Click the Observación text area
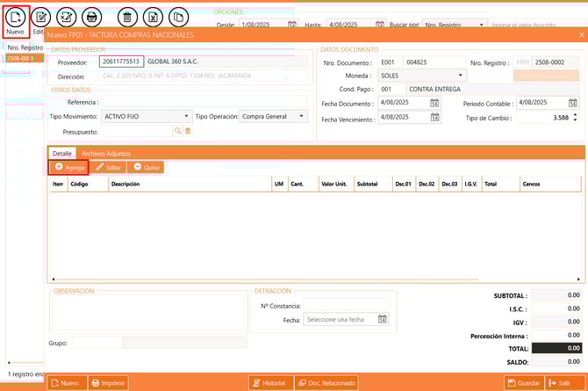 tap(148, 313)
